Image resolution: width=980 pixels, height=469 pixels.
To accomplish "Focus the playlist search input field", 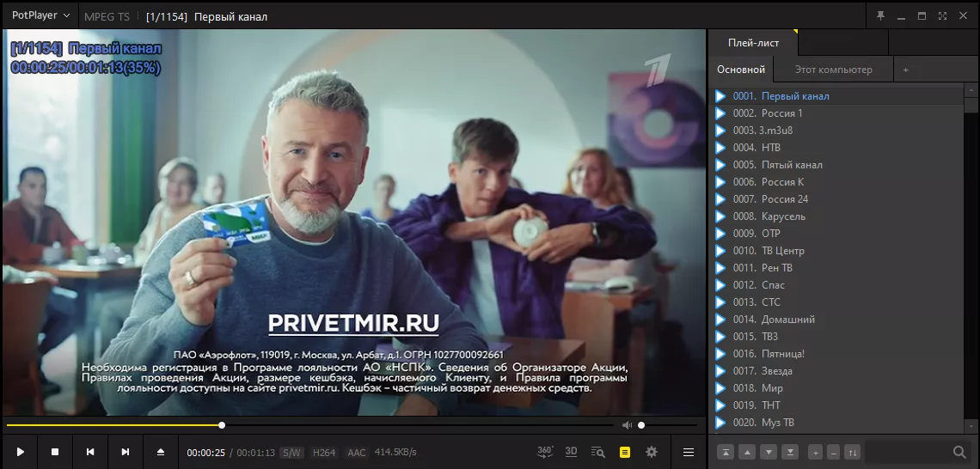I will [x=907, y=452].
